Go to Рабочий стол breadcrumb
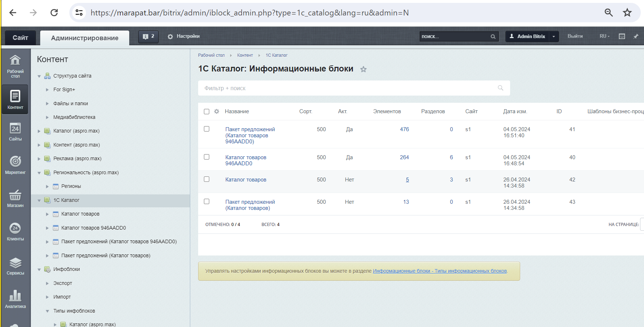The image size is (644, 327). pos(211,55)
